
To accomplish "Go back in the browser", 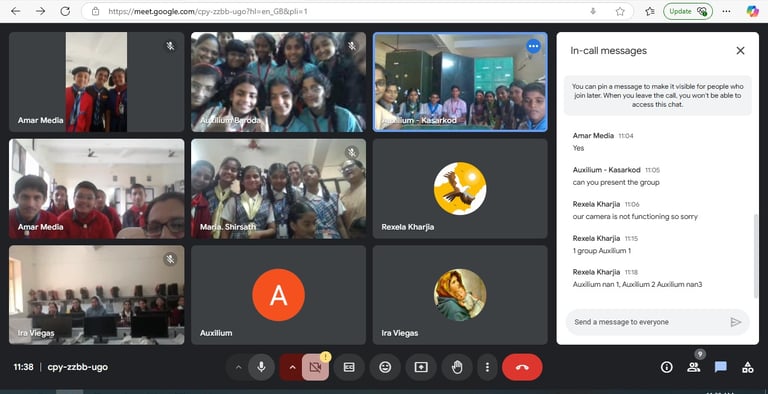I will click(16, 11).
